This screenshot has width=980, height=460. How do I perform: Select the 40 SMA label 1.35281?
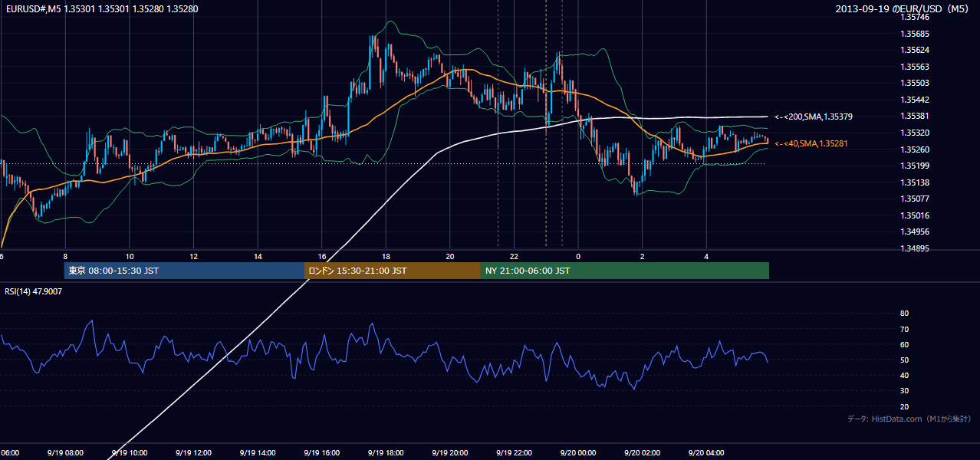click(811, 143)
